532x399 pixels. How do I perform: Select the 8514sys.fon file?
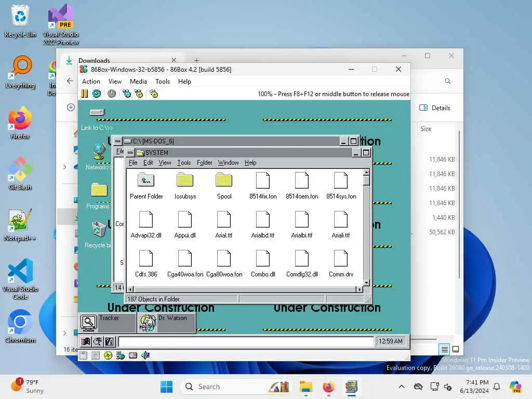pos(341,185)
